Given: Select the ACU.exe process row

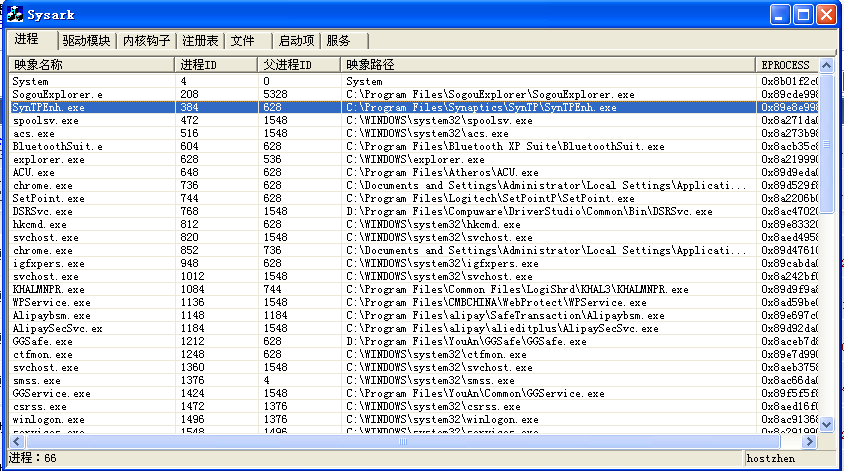Looking at the screenshot, I should pyautogui.click(x=414, y=172).
